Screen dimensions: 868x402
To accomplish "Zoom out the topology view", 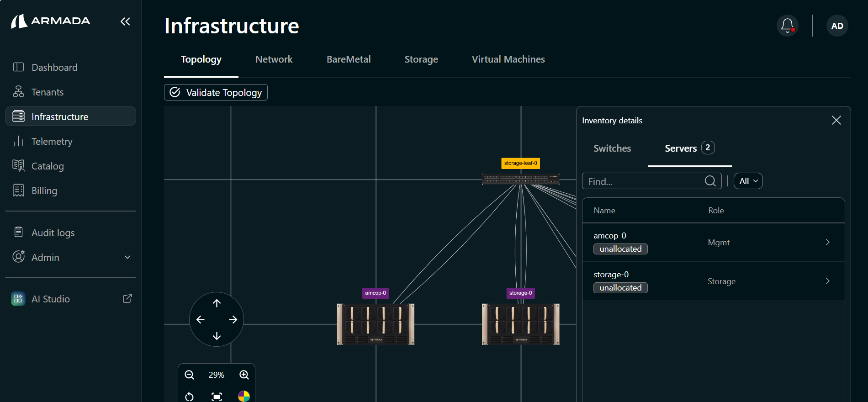I will click(189, 375).
